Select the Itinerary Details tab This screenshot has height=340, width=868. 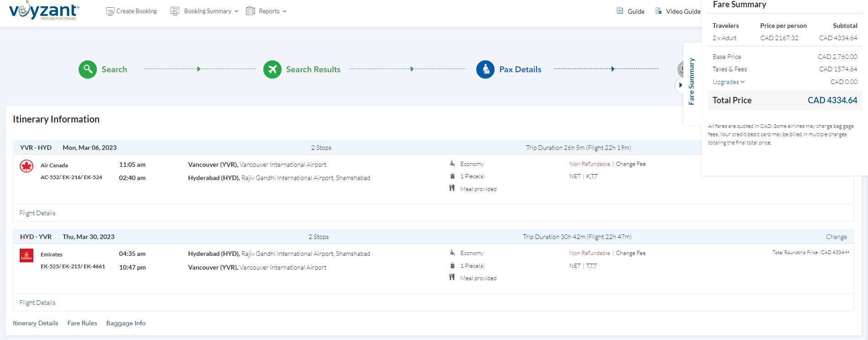[36, 323]
